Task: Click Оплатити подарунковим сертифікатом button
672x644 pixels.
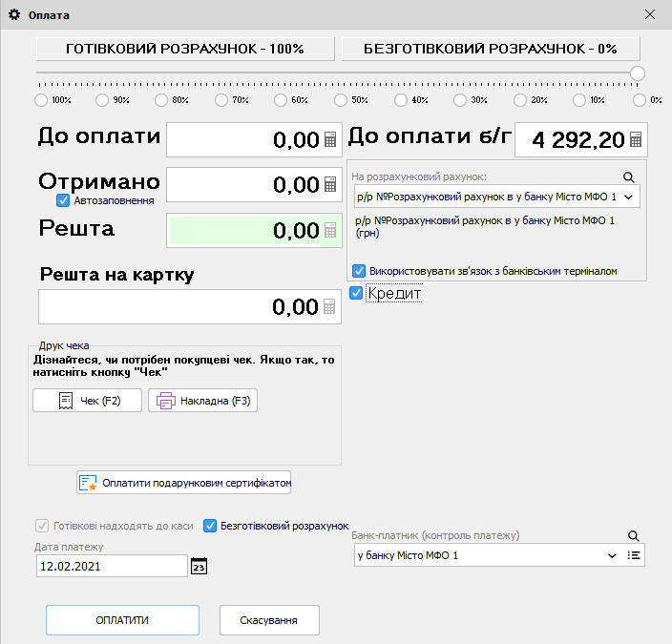Action: coord(184,483)
